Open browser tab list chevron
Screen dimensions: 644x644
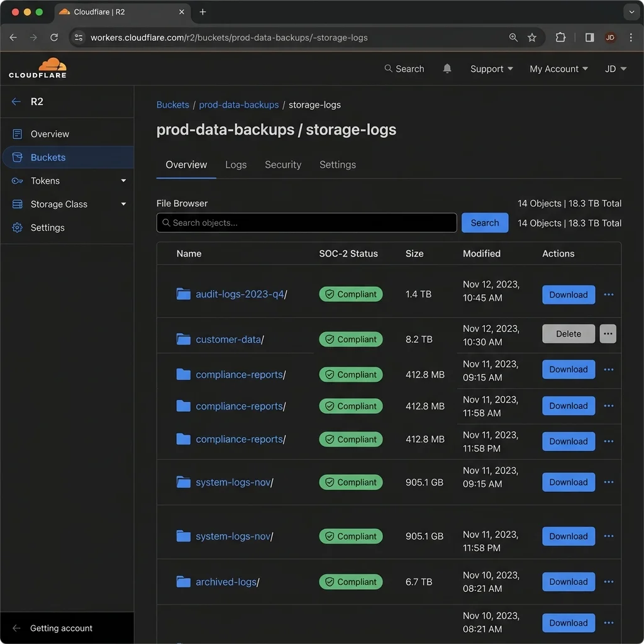631,12
